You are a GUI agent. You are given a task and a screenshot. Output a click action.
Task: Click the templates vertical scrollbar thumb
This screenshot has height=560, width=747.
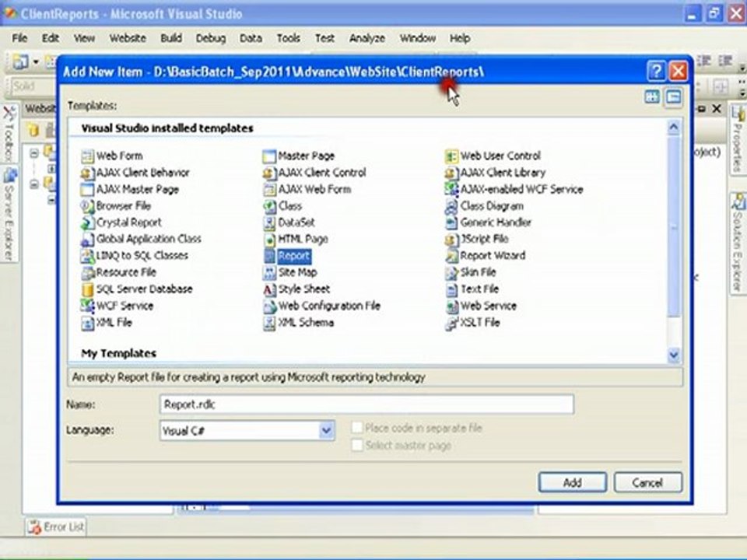point(674,226)
